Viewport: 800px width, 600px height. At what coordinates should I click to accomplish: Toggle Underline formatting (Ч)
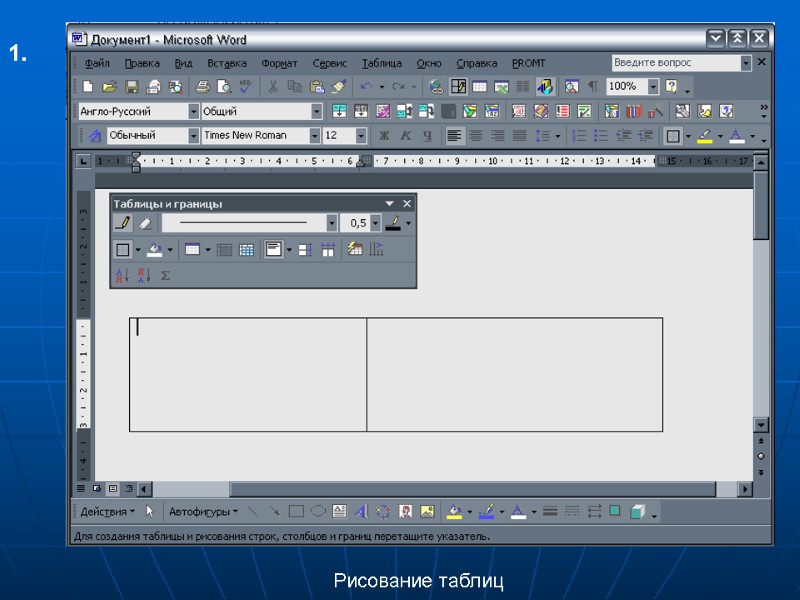tap(428, 136)
